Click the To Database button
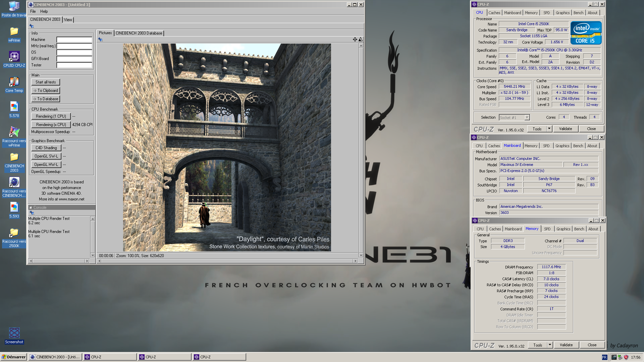Viewport: 644px width, 362px height. coord(46,99)
